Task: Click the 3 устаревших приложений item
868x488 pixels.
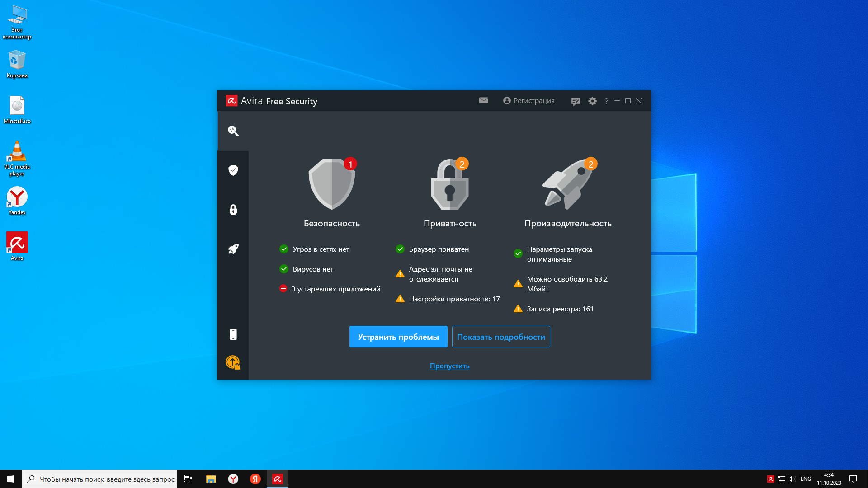Action: 335,289
